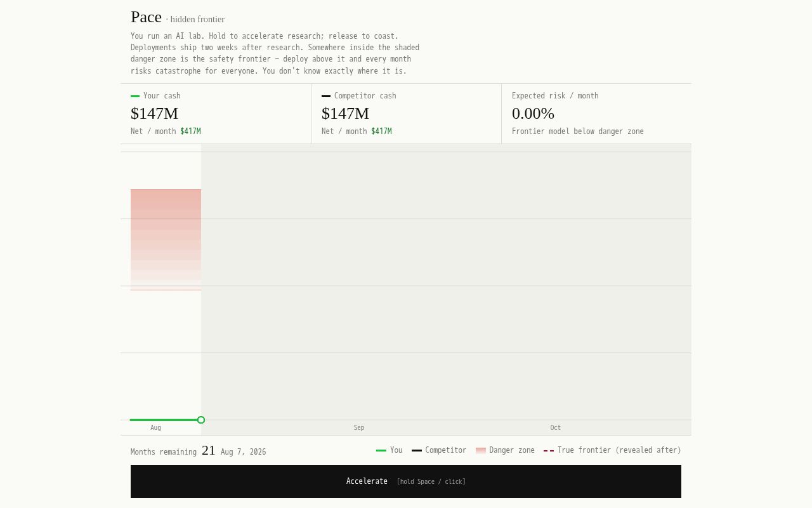Image resolution: width=812 pixels, height=508 pixels.
Task: Click 'True frontier (revealed after)' legend text
Action: tap(619, 450)
